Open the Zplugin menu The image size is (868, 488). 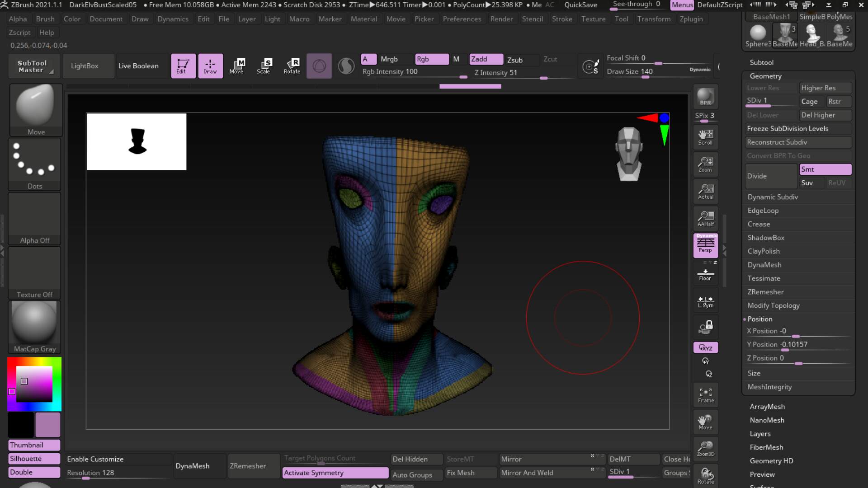point(691,19)
